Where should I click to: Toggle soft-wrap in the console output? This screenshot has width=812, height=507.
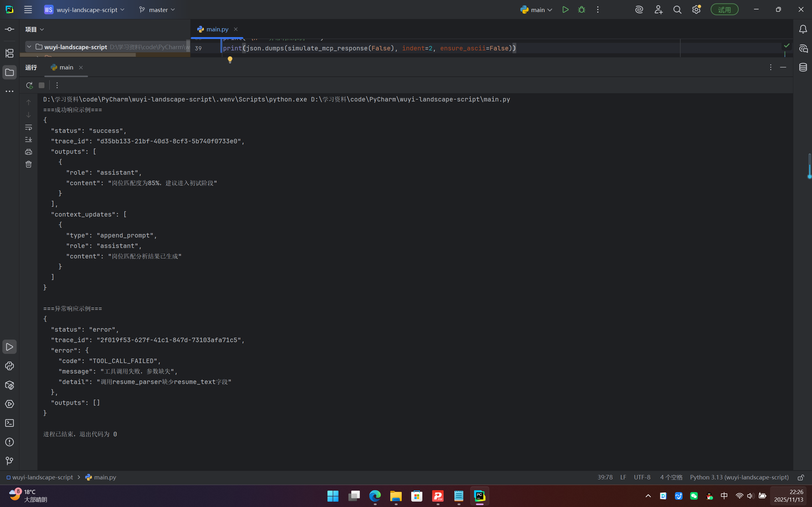29,127
